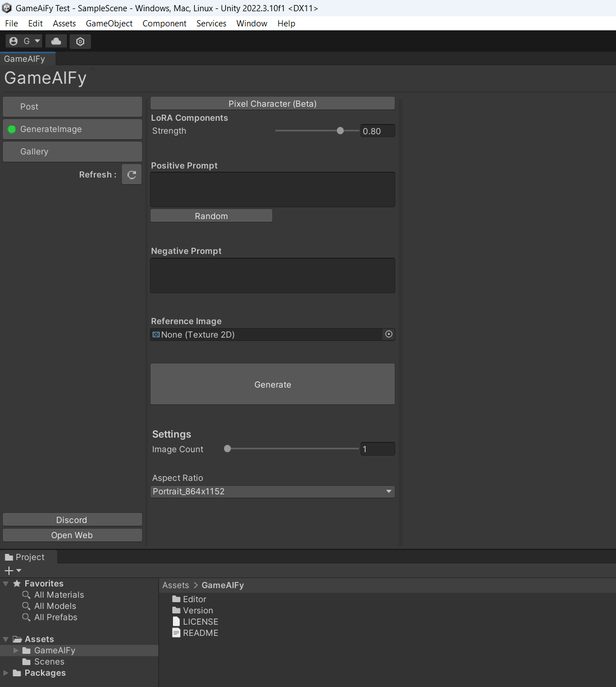Open the Component menu
Viewport: 616px width, 687px height.
[165, 24]
